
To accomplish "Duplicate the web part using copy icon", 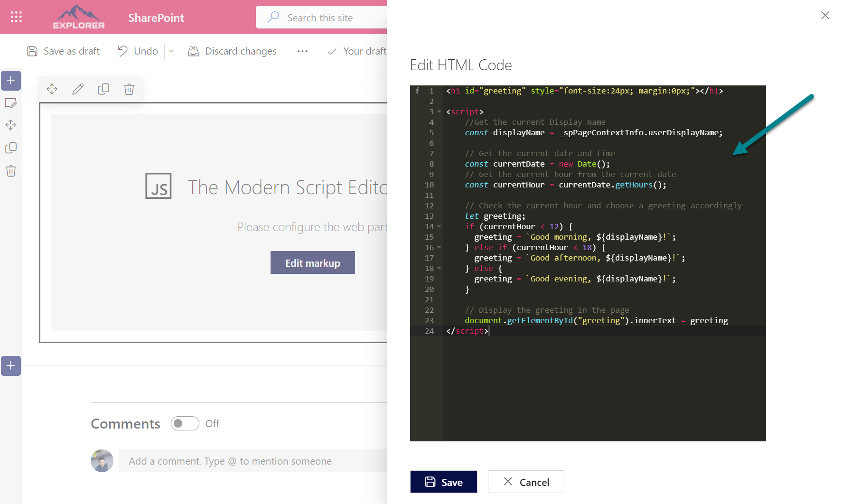I will point(103,89).
